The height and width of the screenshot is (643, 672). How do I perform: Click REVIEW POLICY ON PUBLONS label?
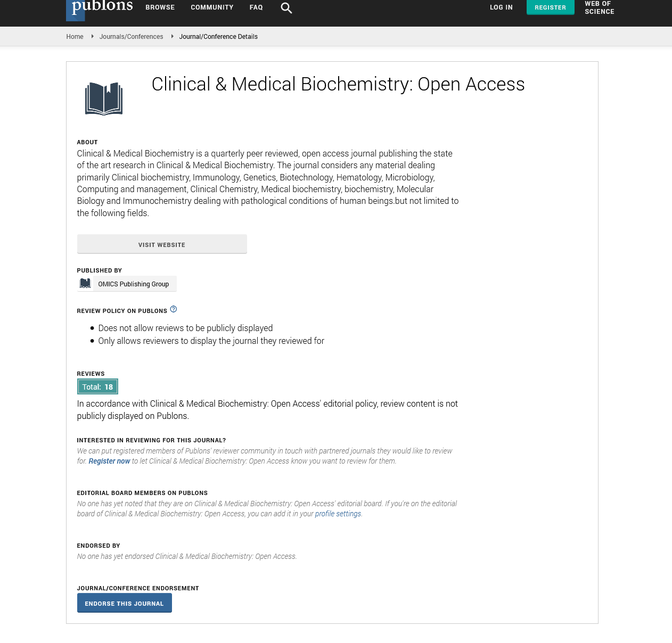click(122, 311)
